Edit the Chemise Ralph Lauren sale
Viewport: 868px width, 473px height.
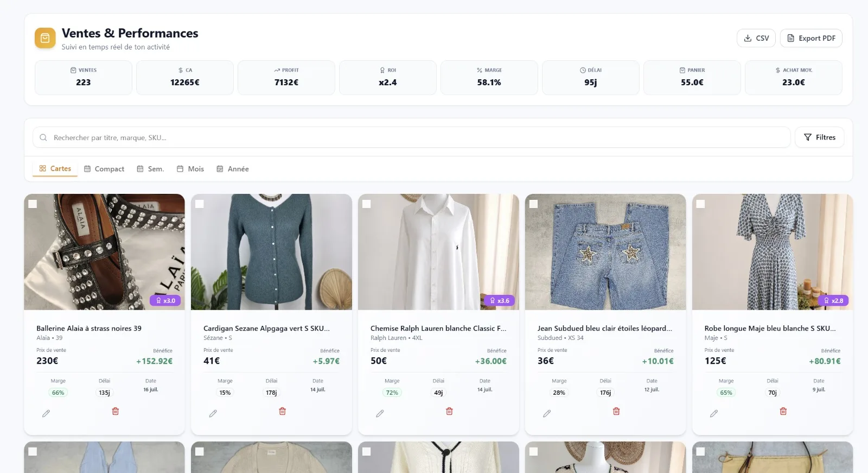pos(380,413)
